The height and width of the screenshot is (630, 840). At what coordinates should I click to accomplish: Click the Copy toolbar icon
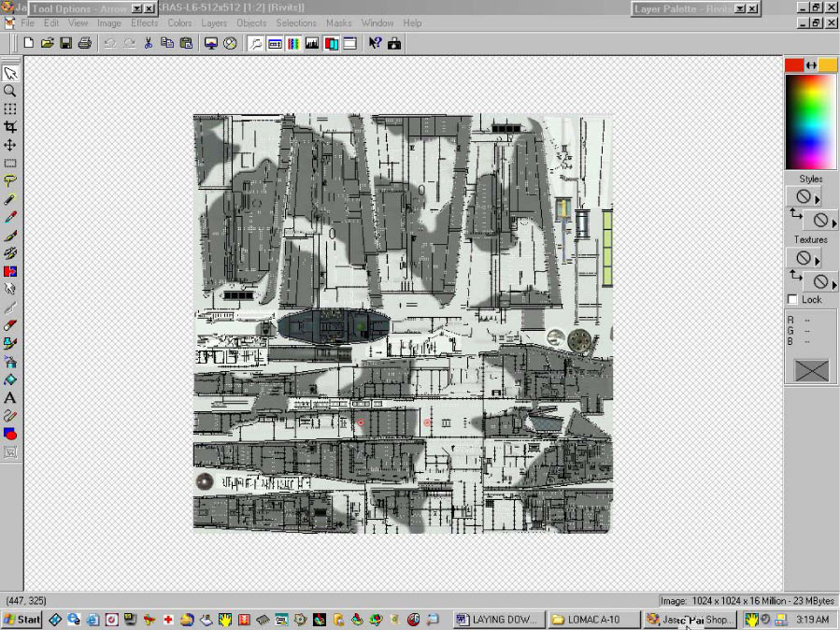pos(167,43)
